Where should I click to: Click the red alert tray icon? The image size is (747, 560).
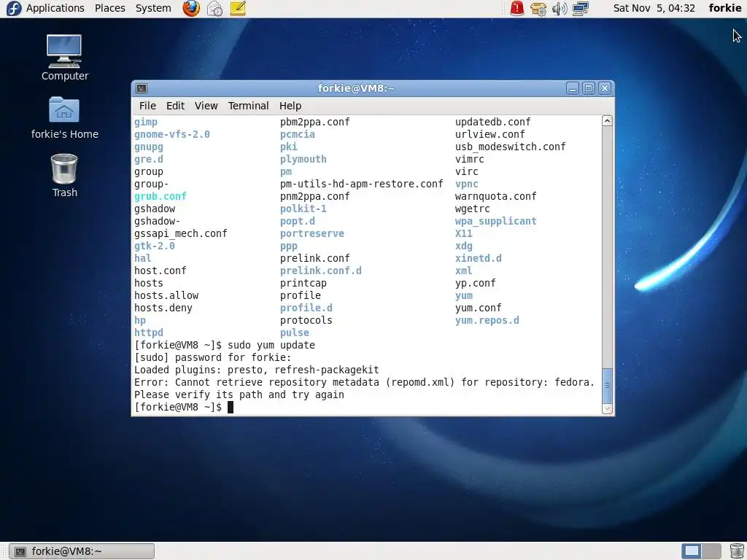(517, 8)
